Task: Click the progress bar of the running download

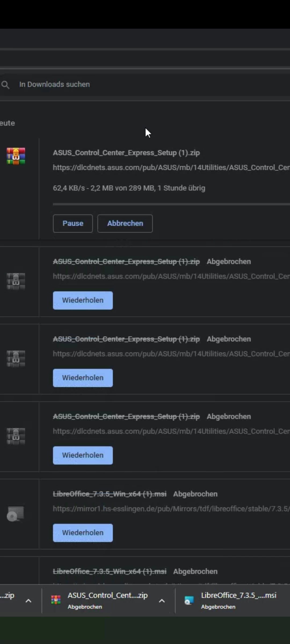Action: click(x=171, y=204)
